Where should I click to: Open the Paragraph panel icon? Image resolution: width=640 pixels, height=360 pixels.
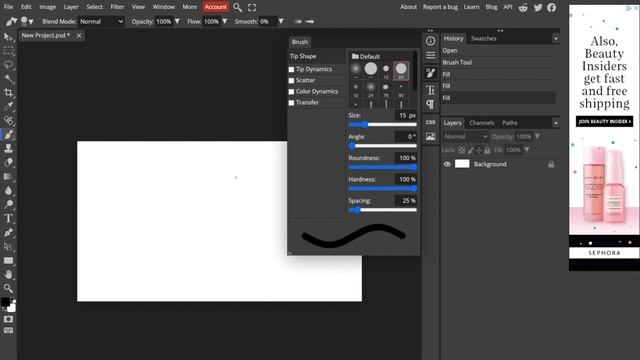pos(430,105)
